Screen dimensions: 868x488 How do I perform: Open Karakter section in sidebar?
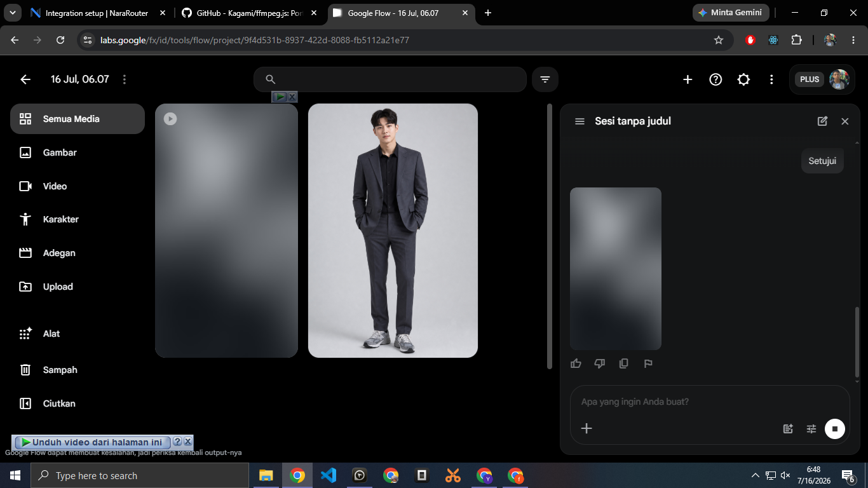pos(78,219)
